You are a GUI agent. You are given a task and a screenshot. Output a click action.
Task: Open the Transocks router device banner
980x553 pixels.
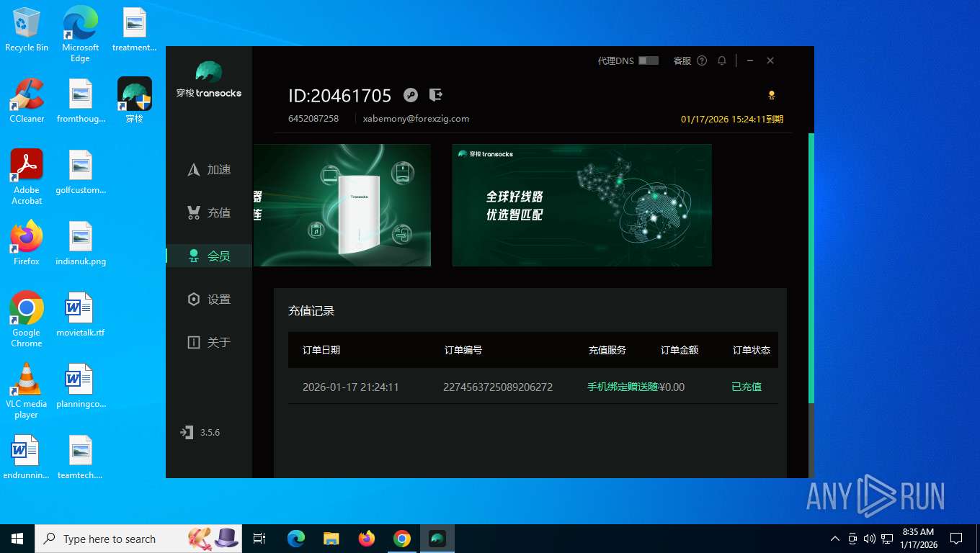[x=342, y=205]
